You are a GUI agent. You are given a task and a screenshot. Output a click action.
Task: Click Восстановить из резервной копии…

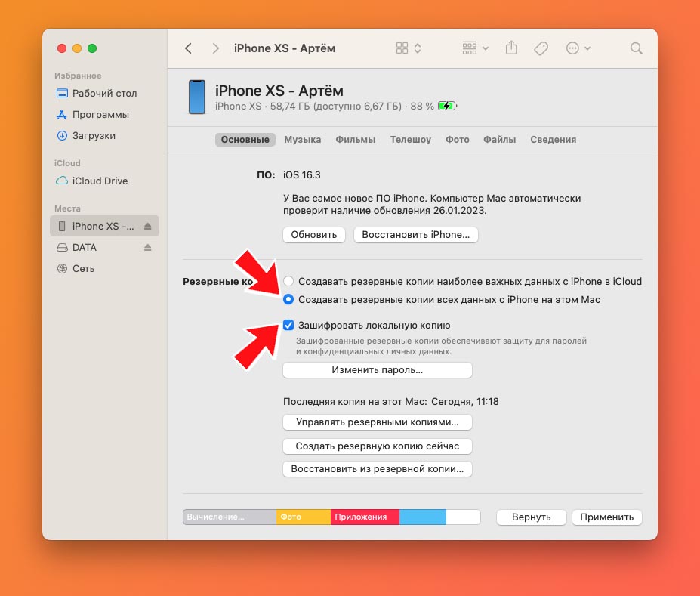pyautogui.click(x=378, y=469)
